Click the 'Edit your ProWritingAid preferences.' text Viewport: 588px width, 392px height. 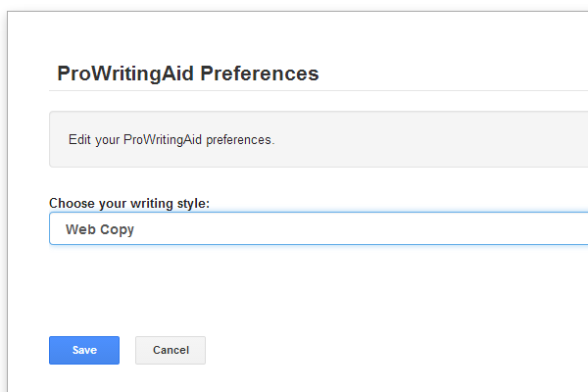click(x=171, y=139)
